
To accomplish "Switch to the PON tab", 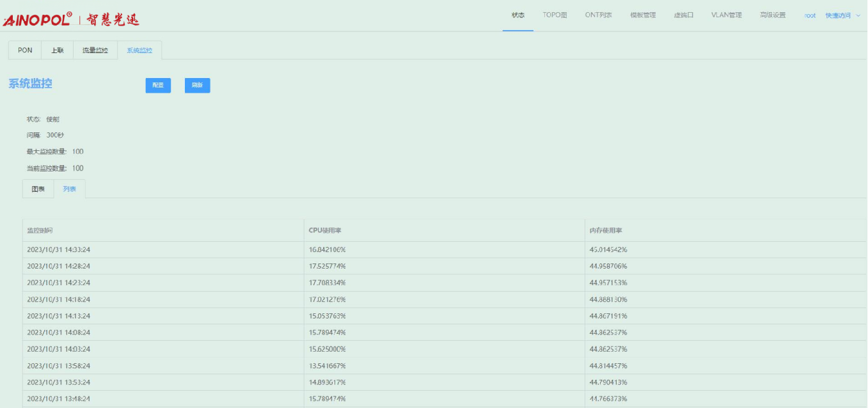I will click(25, 51).
